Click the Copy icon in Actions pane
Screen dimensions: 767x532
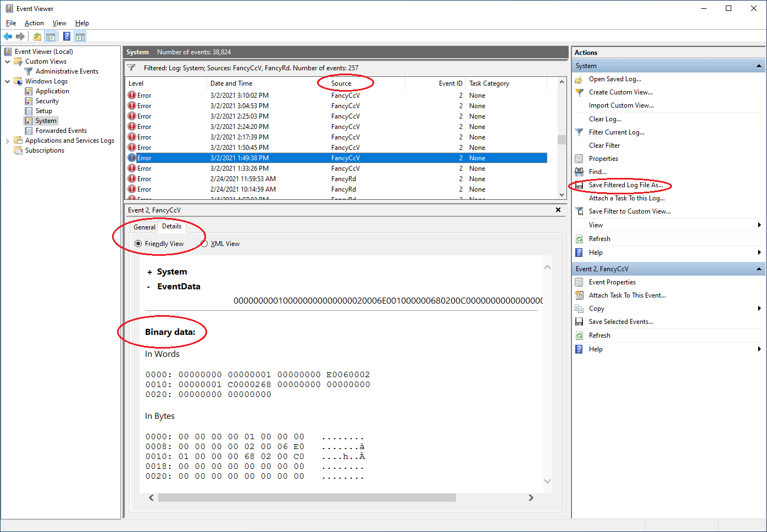(579, 309)
